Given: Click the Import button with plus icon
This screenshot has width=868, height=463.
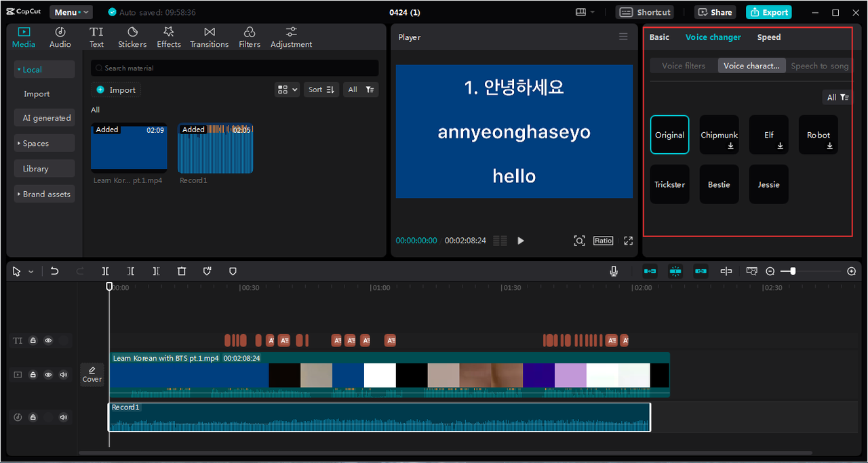Looking at the screenshot, I should (116, 89).
